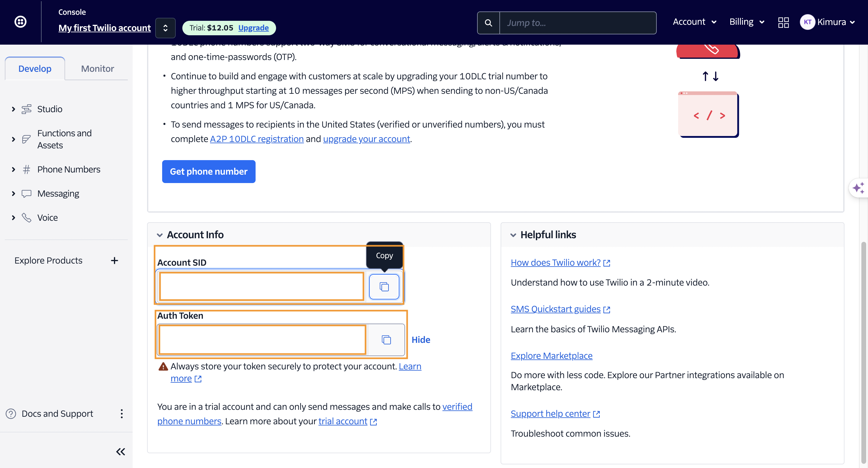
Task: Click the Twilio logo home icon
Action: point(20,22)
